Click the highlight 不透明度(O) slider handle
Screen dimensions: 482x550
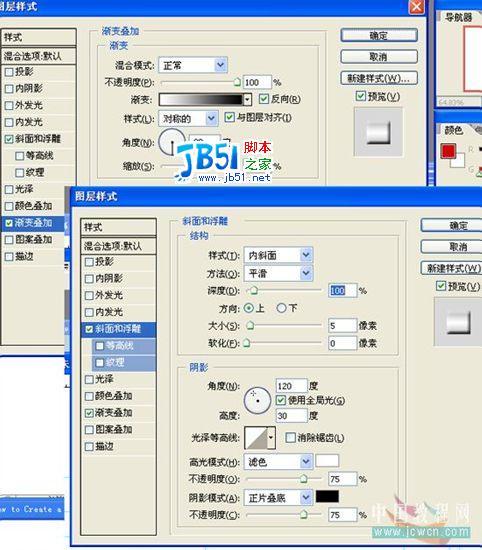(303, 478)
